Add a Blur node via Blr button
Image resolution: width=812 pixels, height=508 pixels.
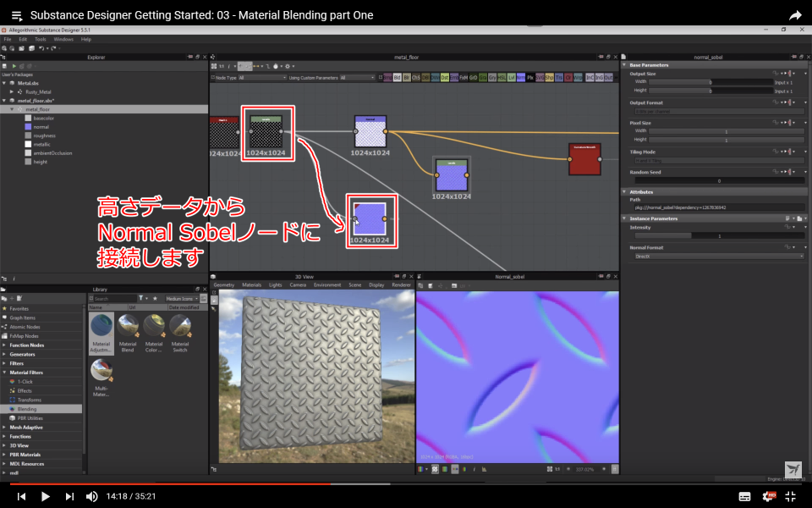tap(407, 78)
